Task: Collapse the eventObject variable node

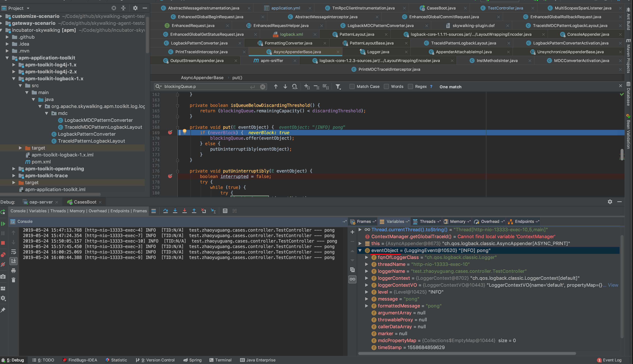Action: 360,250
